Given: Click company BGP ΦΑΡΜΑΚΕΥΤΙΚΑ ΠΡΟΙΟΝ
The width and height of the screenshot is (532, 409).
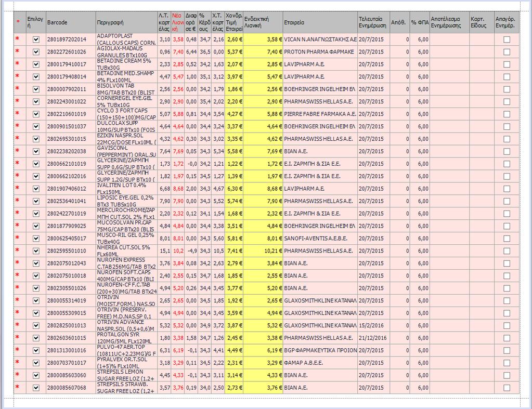Looking at the screenshot, I should tap(320, 350).
